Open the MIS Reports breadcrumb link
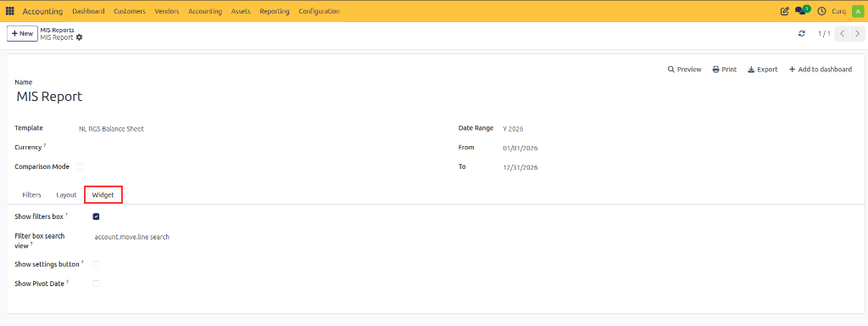 pos(57,30)
